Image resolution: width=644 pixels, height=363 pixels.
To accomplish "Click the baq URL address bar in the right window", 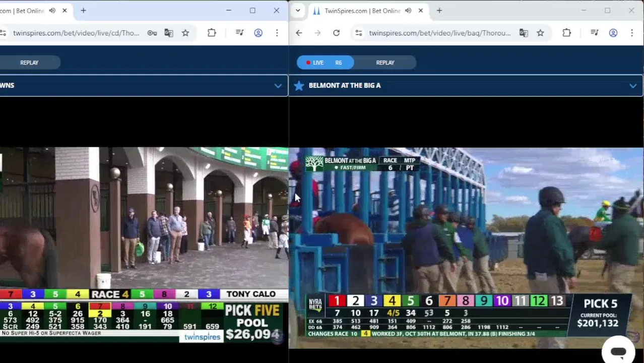I will (x=439, y=33).
